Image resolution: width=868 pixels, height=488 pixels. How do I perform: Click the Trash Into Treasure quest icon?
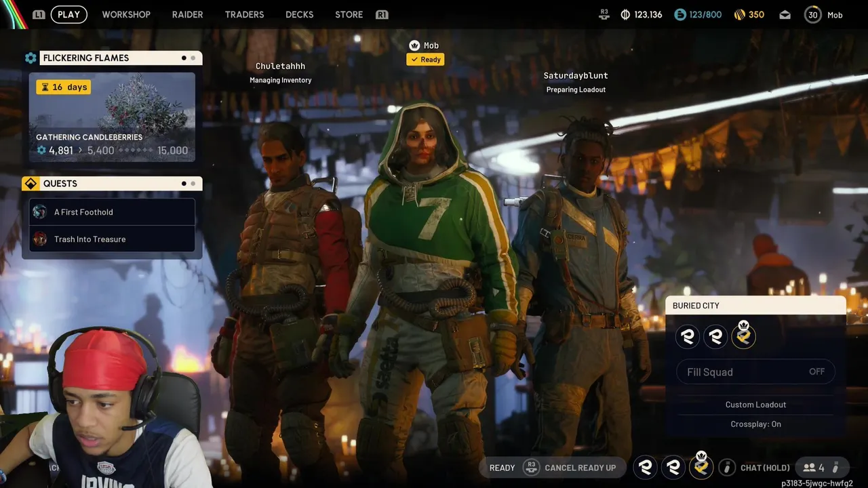click(x=40, y=239)
